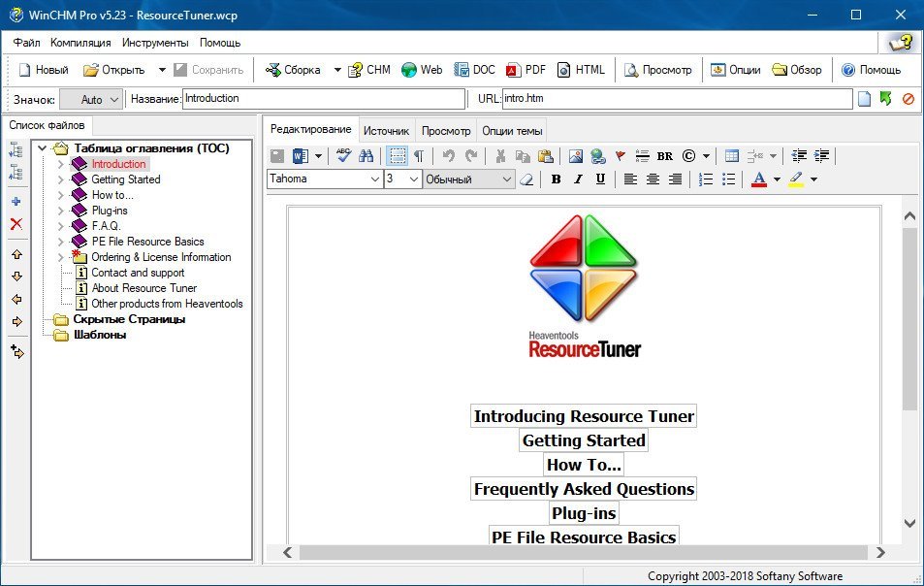The width and height of the screenshot is (924, 586).
Task: Open the Компиляция menu
Action: click(80, 43)
